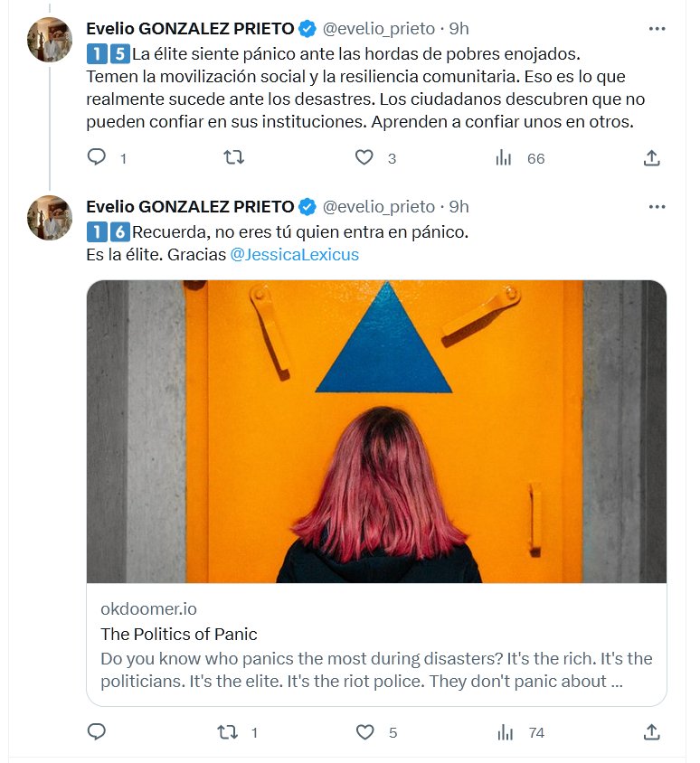Open Evelio's avatar on the first tweet

(50, 40)
